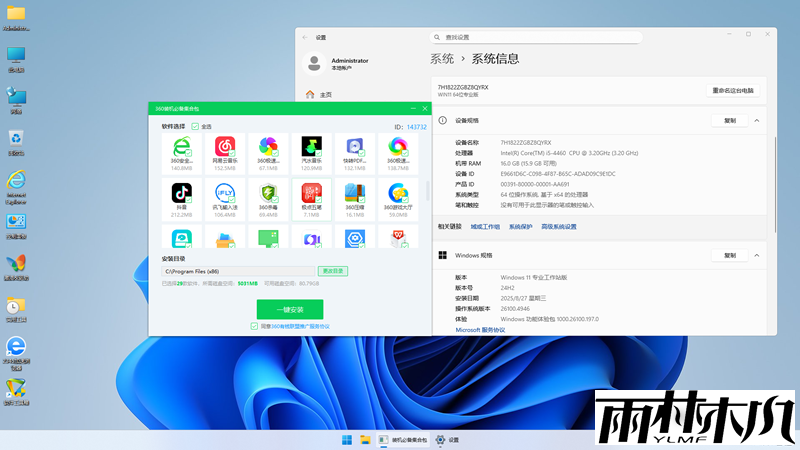This screenshot has width=800, height=450.
Task: Select the 360杀毒 antivirus shield icon
Action: (268, 192)
